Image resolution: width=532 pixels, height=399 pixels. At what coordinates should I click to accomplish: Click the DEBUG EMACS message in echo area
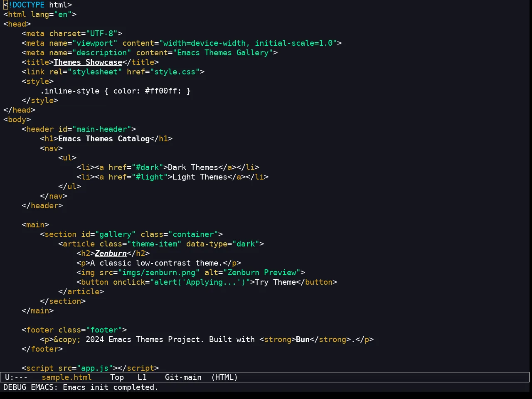click(x=81, y=387)
